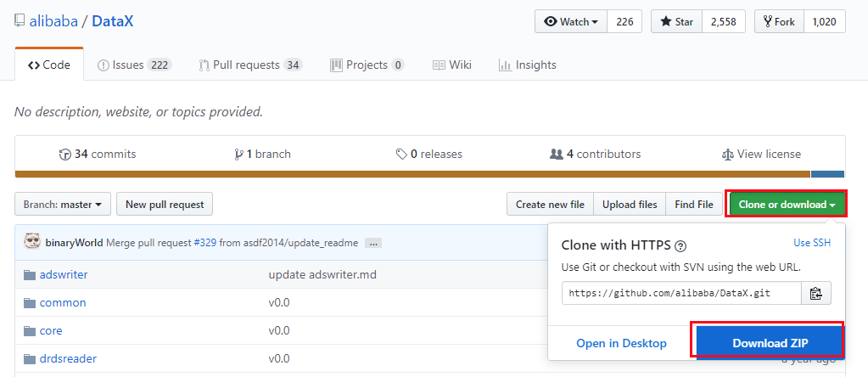Click the update adswriter.md commit message

point(322,274)
